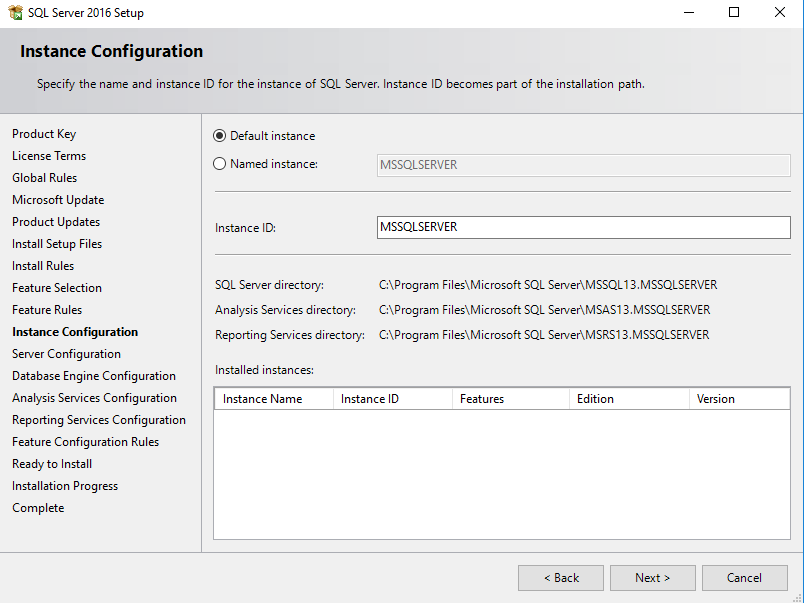
Task: Close the setup window
Action: [780, 12]
